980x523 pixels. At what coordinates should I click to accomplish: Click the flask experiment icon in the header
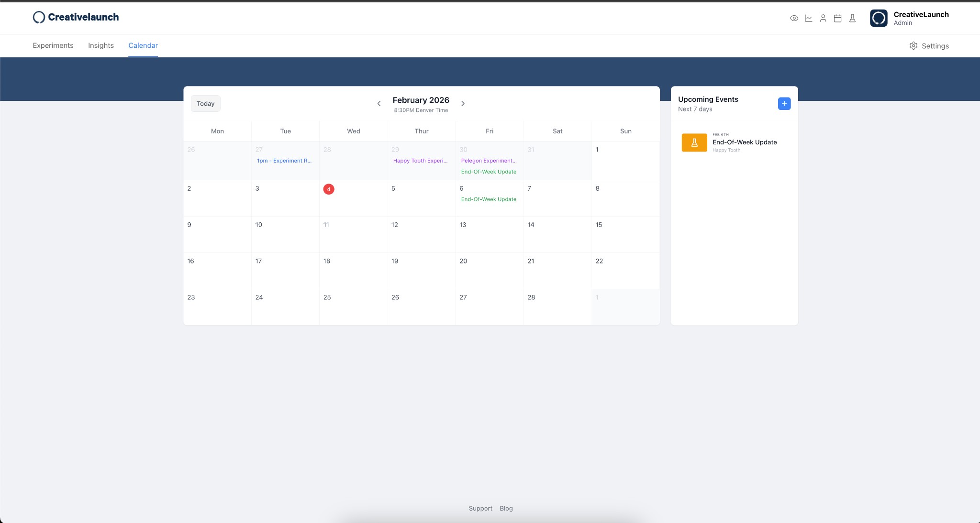(853, 18)
